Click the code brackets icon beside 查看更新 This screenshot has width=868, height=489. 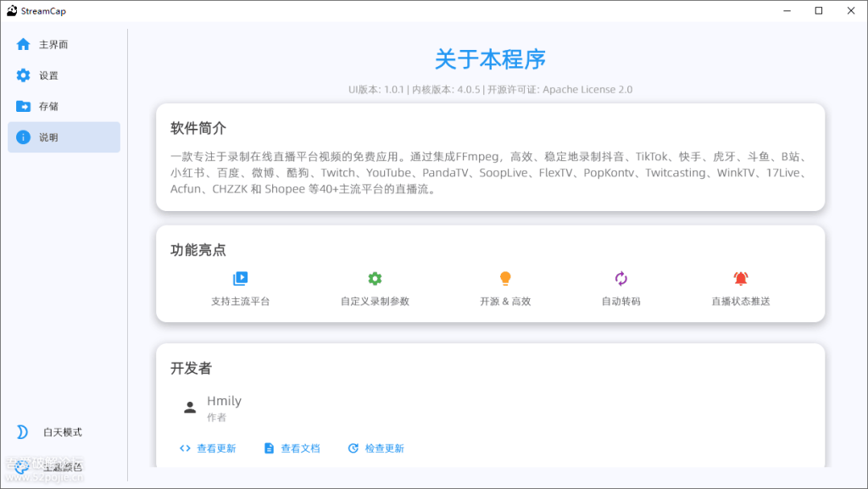pos(185,448)
